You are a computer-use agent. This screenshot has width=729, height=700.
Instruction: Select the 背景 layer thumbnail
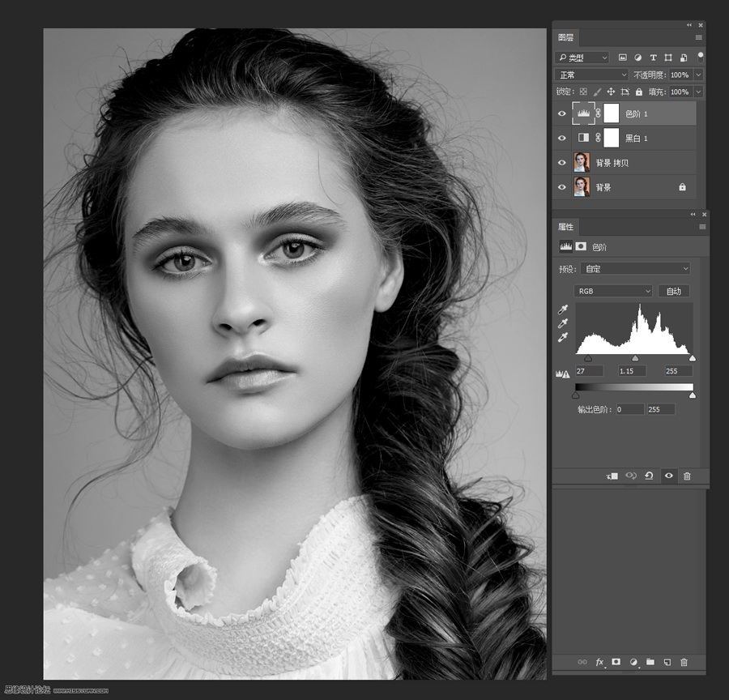point(582,187)
